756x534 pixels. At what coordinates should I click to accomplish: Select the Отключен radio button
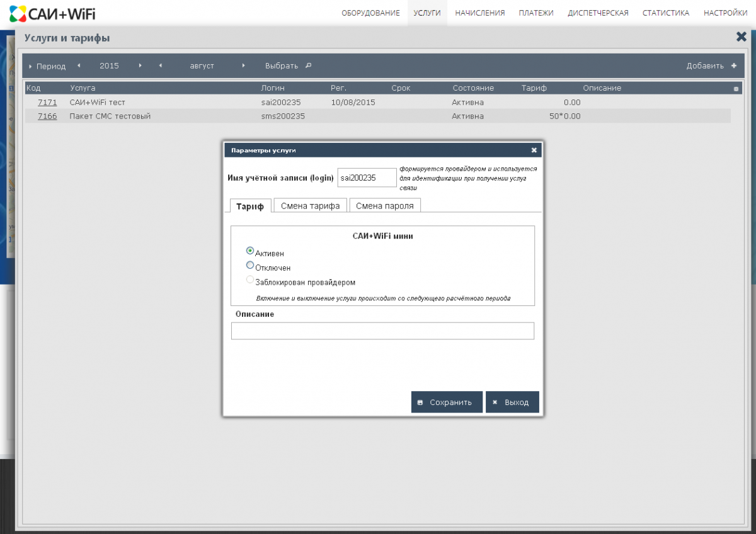[250, 265]
